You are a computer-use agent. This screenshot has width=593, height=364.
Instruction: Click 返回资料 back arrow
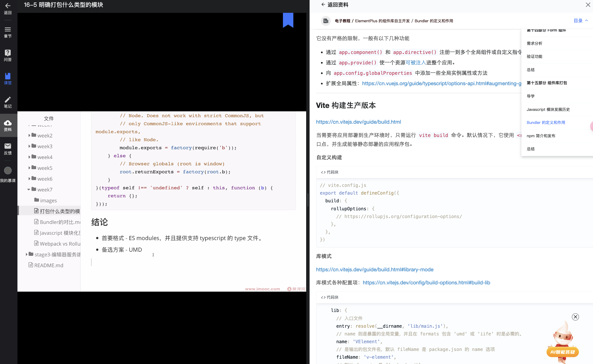click(323, 5)
